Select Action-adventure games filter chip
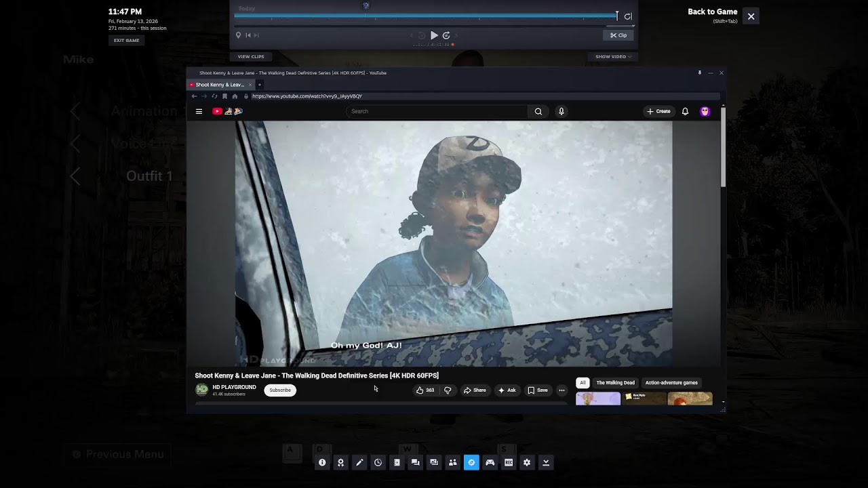 pyautogui.click(x=671, y=382)
